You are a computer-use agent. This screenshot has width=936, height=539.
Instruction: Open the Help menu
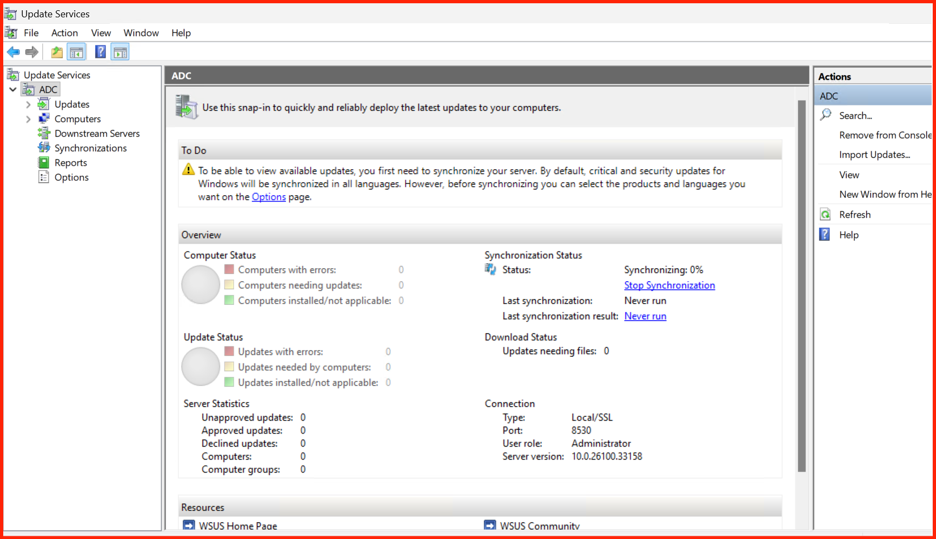(x=181, y=33)
